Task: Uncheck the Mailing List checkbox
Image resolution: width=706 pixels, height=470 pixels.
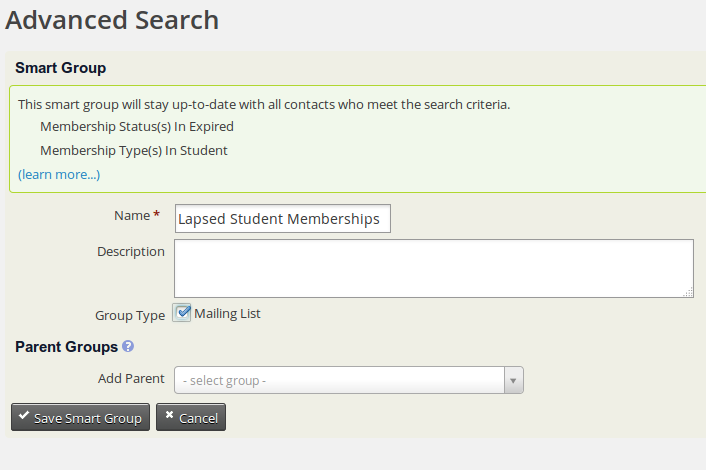Action: (182, 312)
